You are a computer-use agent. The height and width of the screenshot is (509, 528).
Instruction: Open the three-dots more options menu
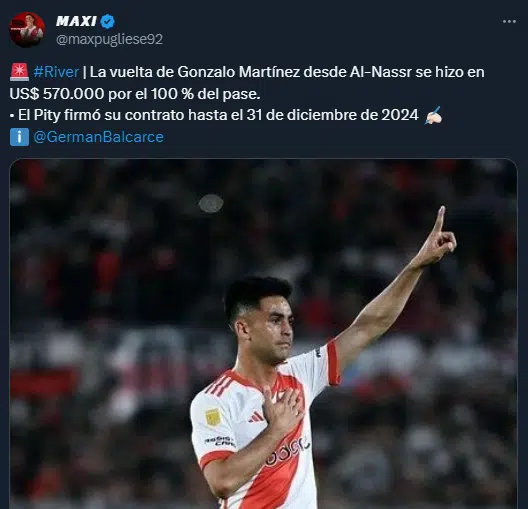tap(509, 22)
